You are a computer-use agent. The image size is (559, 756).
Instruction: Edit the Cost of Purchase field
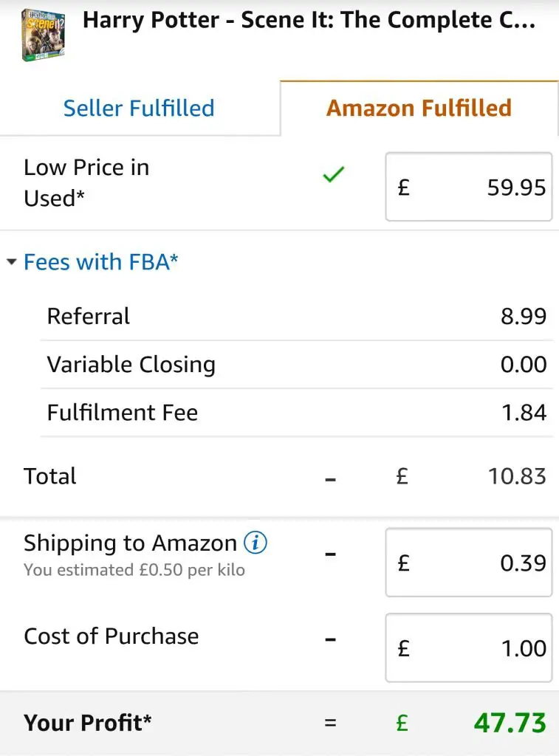tap(468, 647)
